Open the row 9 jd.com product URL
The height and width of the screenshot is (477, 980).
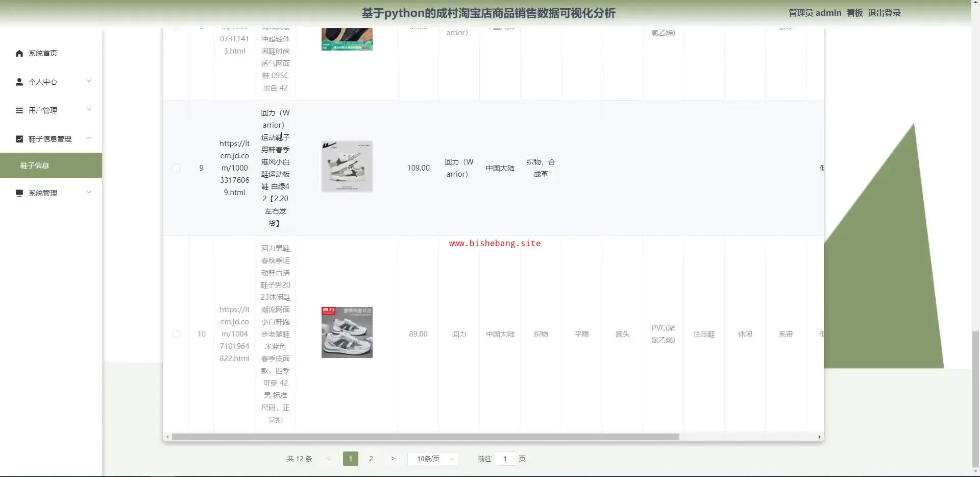[235, 168]
